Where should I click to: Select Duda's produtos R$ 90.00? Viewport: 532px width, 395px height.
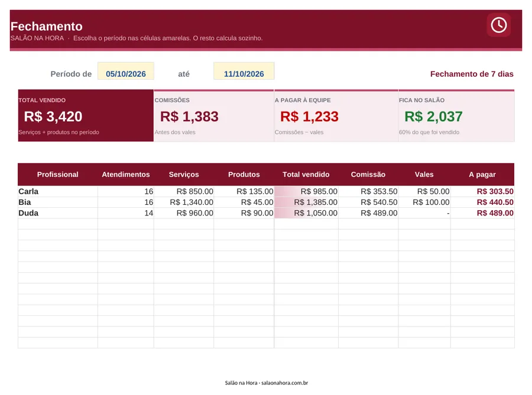pos(244,213)
